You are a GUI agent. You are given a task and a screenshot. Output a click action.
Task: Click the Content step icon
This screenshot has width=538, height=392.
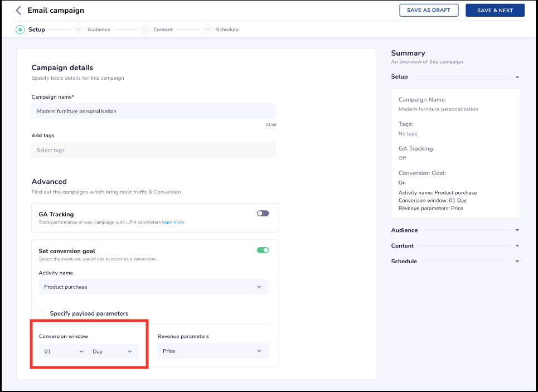(145, 30)
